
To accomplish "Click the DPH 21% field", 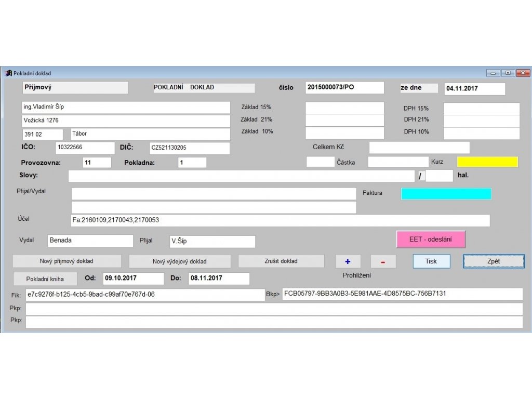I will 481,121.
